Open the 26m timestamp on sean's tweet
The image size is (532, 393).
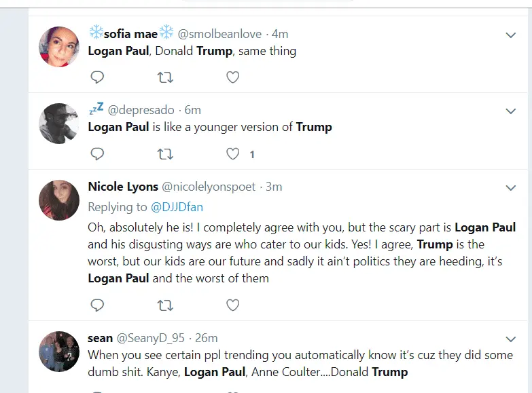[x=208, y=337]
